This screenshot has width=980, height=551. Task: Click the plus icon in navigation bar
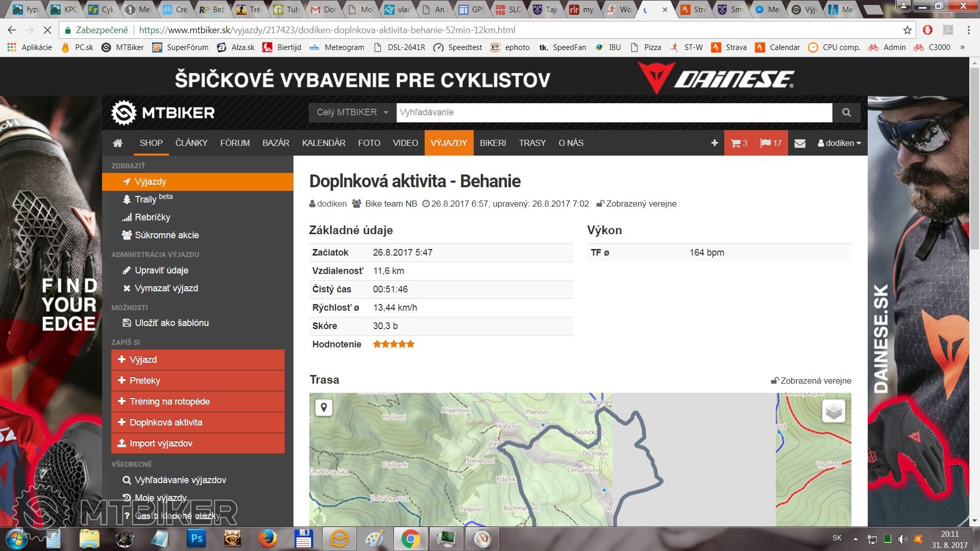point(715,143)
